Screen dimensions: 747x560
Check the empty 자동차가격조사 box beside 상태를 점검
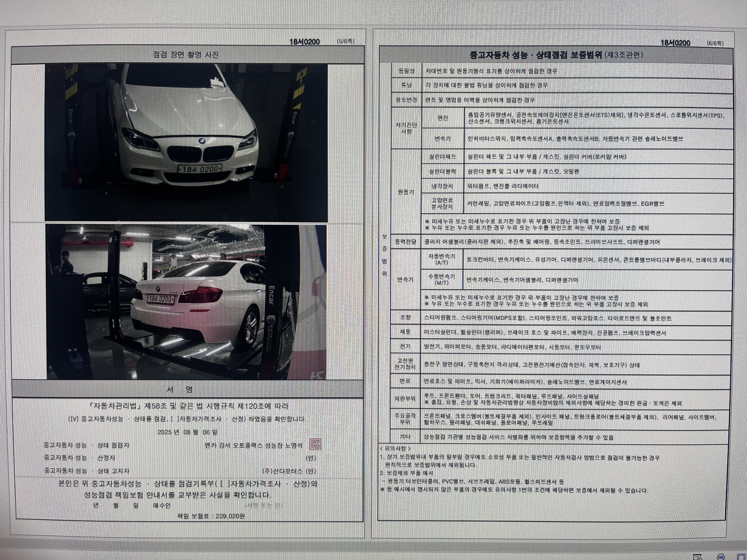click(175, 419)
